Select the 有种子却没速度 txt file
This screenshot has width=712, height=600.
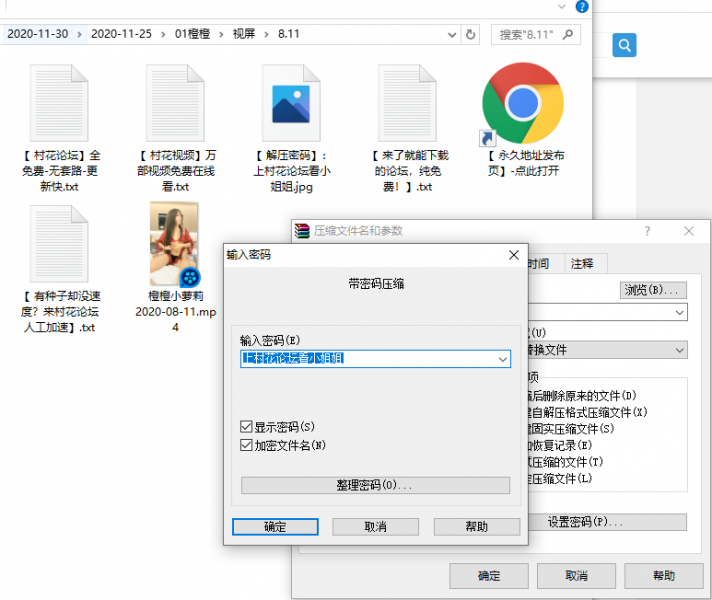[59, 244]
